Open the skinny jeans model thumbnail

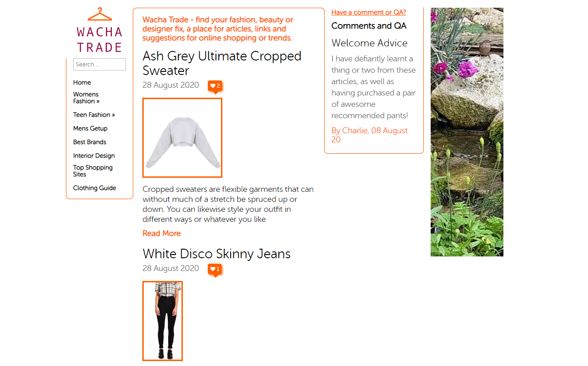tap(162, 321)
